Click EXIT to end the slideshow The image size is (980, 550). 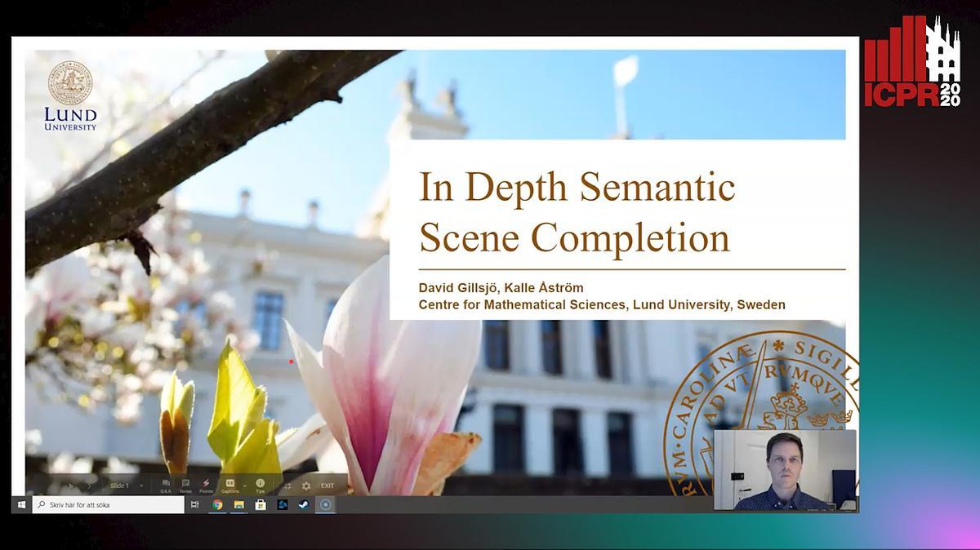327,486
